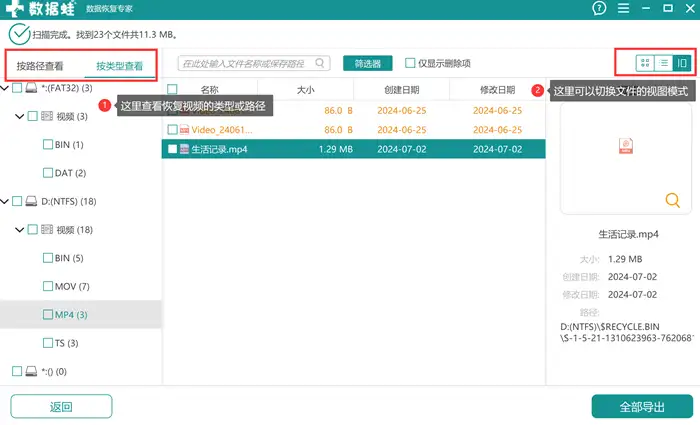
Task: Click the orange preview magnifier icon
Action: (672, 200)
